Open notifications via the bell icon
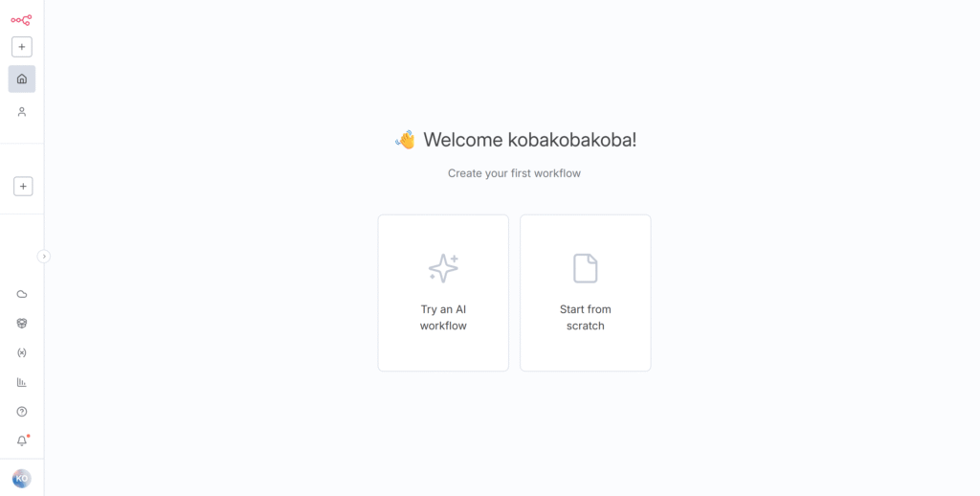980x496 pixels. (x=22, y=440)
